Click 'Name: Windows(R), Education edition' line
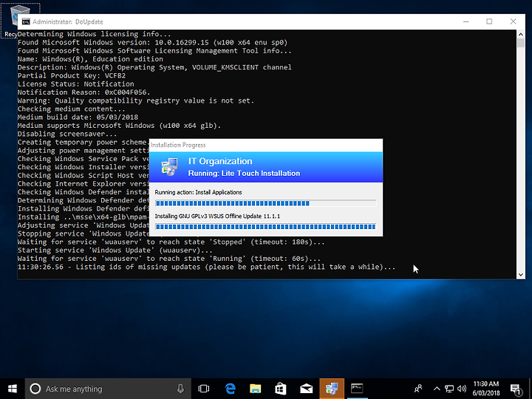Viewport: 532px width, 399px height. 90,59
